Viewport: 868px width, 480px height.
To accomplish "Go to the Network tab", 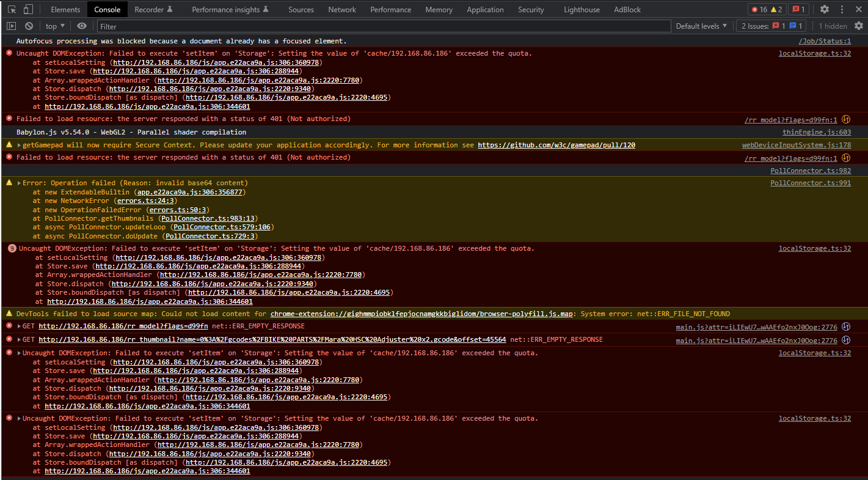I will coord(342,9).
